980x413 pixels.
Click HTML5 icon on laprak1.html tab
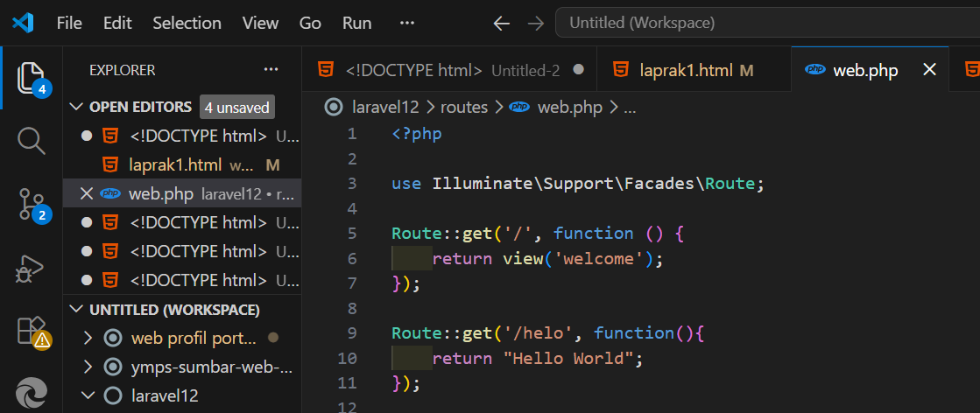coord(621,70)
